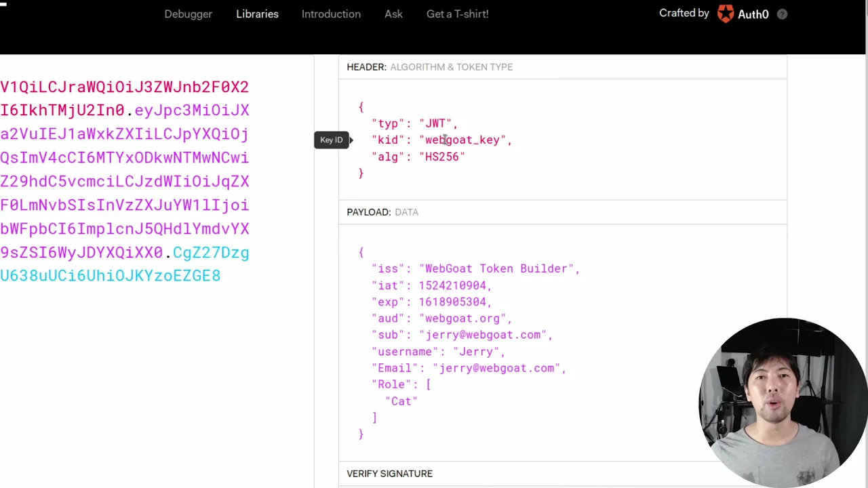The width and height of the screenshot is (868, 488).
Task: Click the gray help icon beside Auth0
Action: pos(782,14)
